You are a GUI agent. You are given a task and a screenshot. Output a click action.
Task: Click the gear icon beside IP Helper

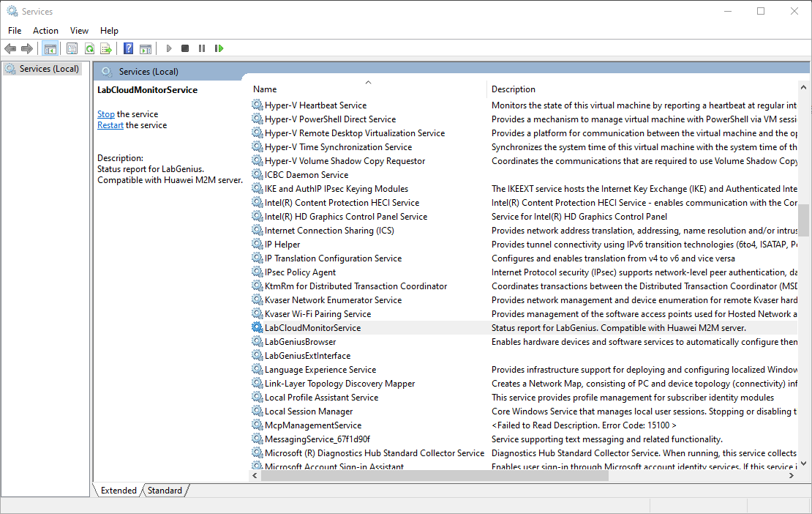click(257, 244)
